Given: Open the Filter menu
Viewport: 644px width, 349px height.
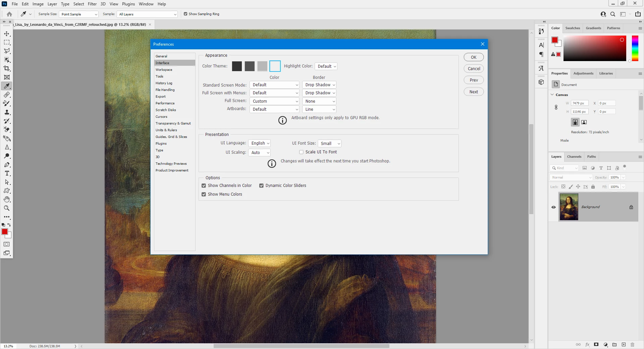Looking at the screenshot, I should tap(92, 4).
